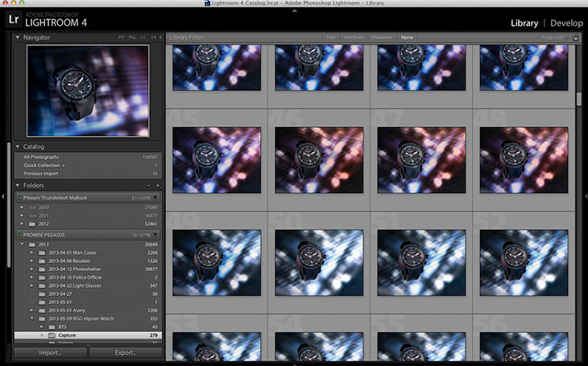Click the grid view vertical scrollbar thumb
588x366 pixels.
coord(579,99)
